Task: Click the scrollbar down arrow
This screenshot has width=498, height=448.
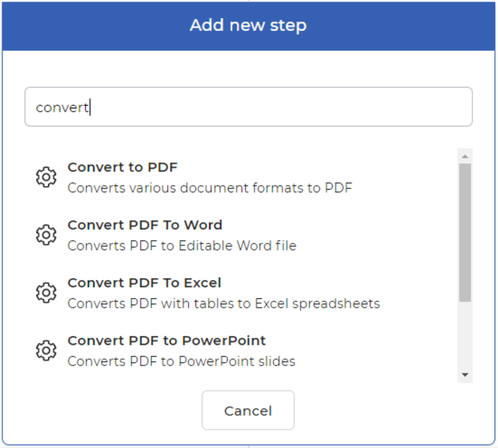Action: 465,375
